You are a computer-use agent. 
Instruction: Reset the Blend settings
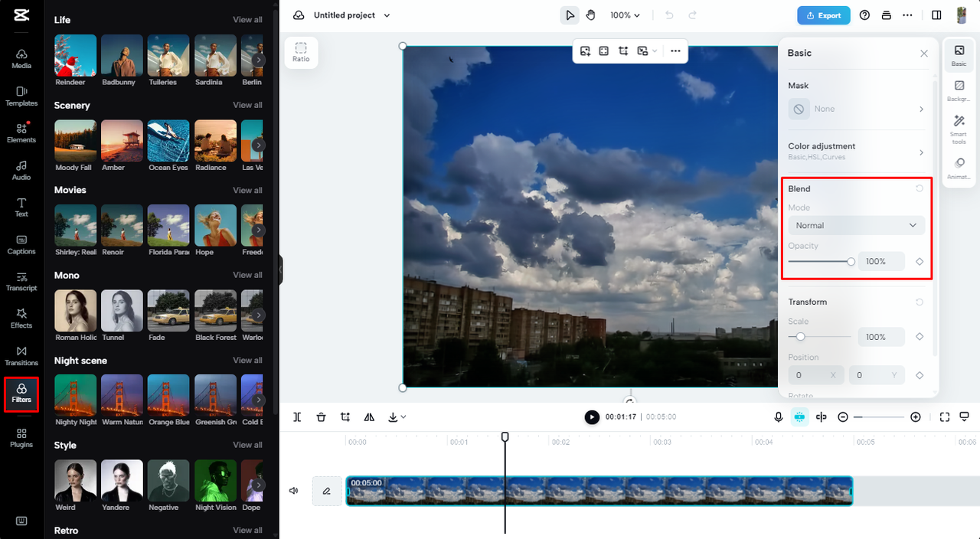(x=920, y=188)
